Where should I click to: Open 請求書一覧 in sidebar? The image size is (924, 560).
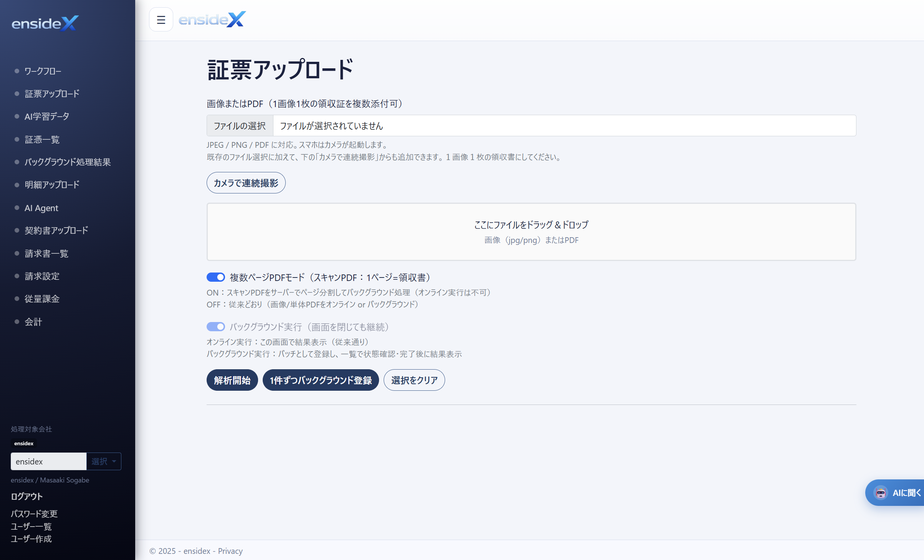click(46, 253)
